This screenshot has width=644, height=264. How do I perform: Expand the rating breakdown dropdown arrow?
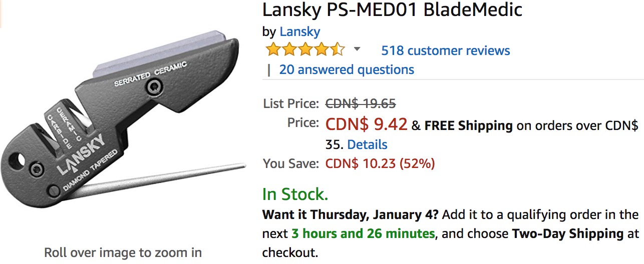(x=357, y=49)
